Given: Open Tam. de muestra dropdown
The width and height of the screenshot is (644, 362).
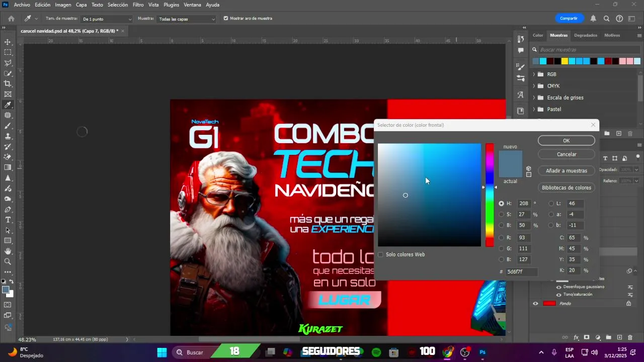Looking at the screenshot, I should [x=107, y=19].
